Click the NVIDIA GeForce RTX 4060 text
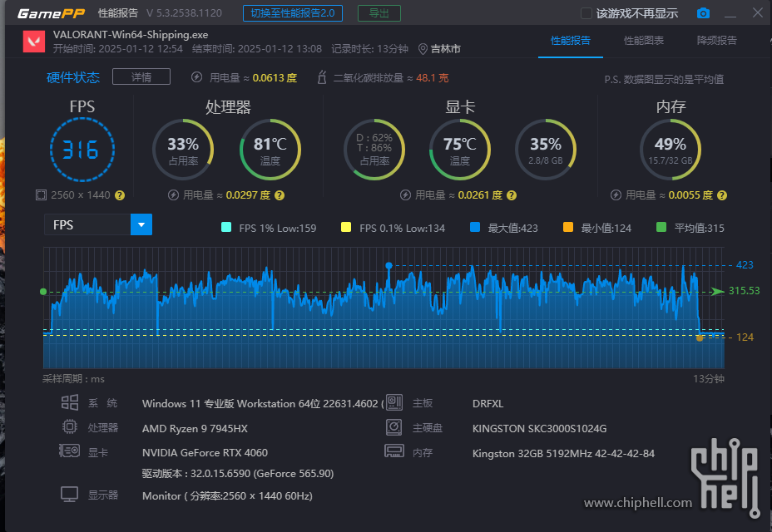This screenshot has height=532, width=772. pos(205,453)
